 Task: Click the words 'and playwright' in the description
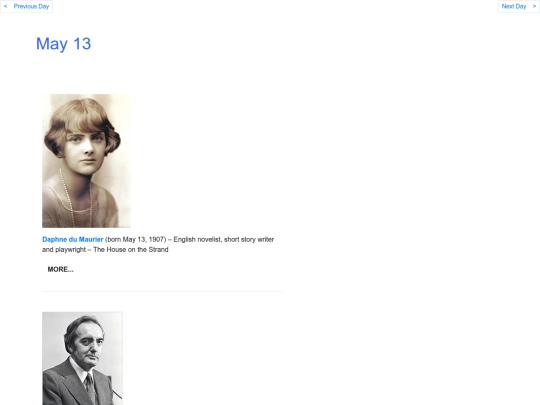tap(64, 250)
